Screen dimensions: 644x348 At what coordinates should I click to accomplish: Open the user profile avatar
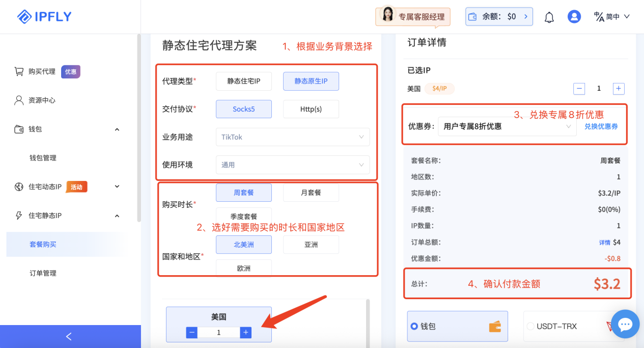574,17
